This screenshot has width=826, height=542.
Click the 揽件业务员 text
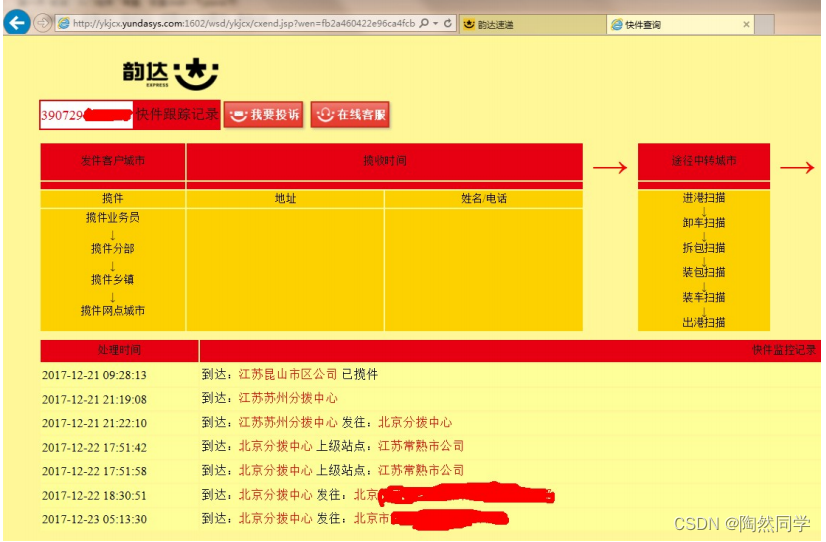tap(113, 217)
